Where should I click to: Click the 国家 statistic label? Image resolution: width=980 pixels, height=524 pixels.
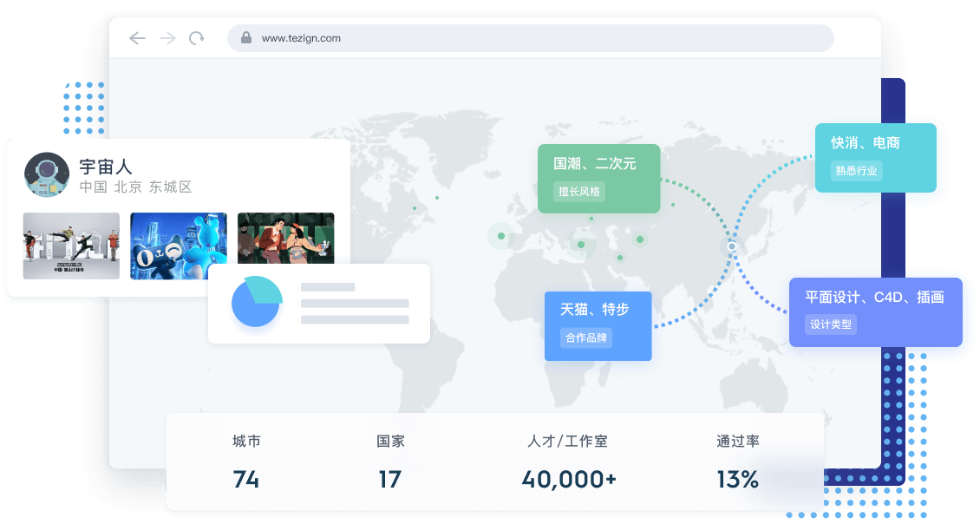tap(390, 441)
